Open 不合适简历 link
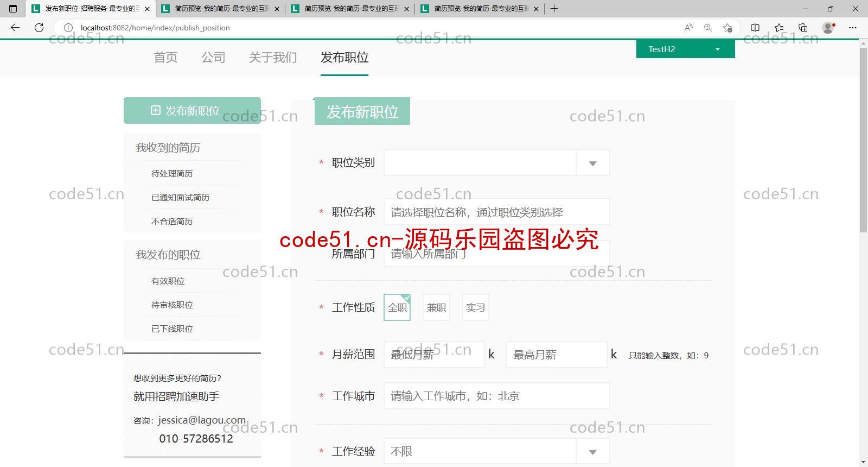Image resolution: width=868 pixels, height=467 pixels. point(172,222)
